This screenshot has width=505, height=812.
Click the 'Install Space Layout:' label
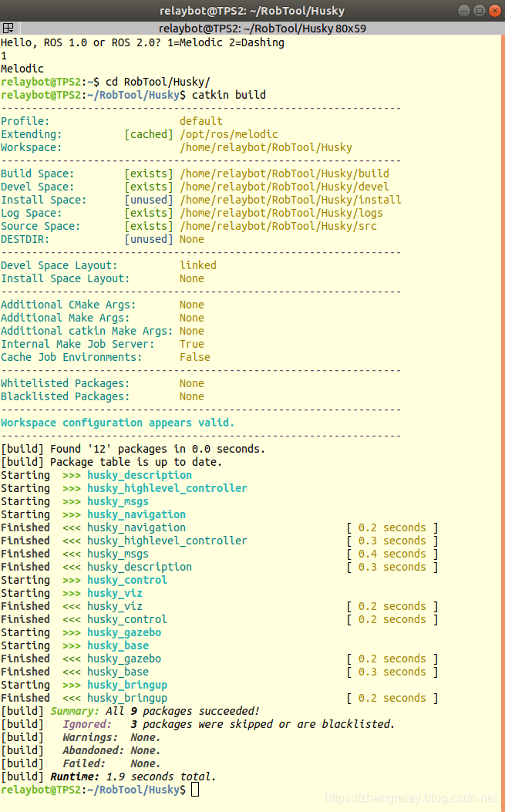66,278
